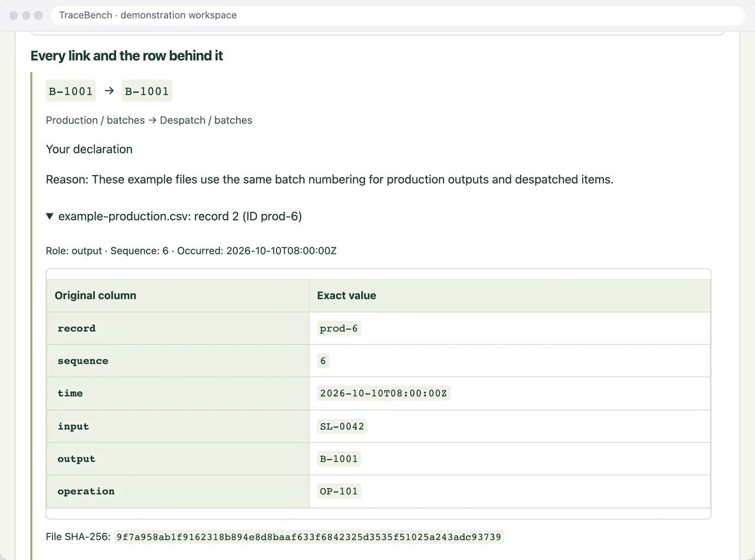755x560 pixels.
Task: Click the red close window button
Action: 14,15
